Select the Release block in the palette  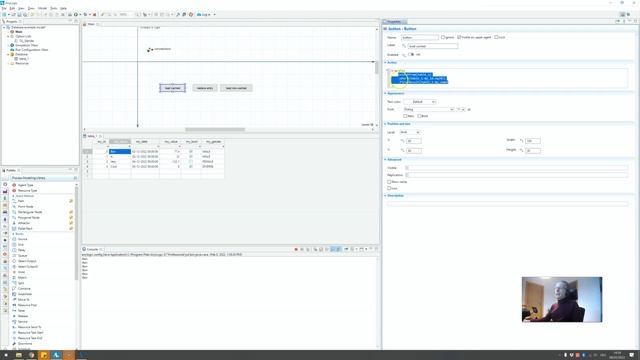point(23,316)
